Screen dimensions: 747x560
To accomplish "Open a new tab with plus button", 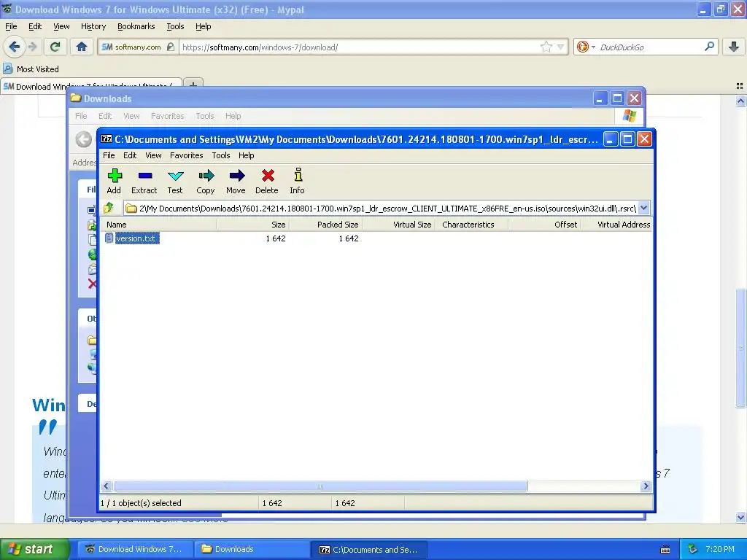I will pyautogui.click(x=193, y=85).
